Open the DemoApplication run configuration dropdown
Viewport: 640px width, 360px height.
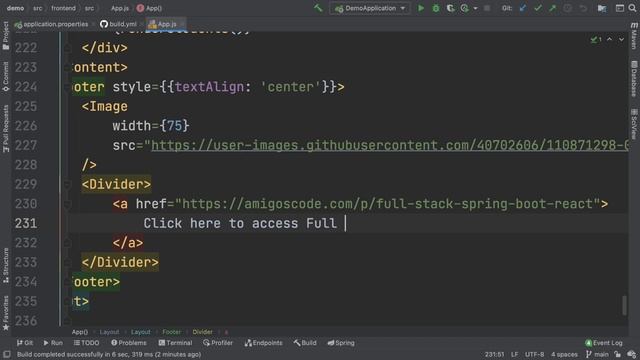370,8
